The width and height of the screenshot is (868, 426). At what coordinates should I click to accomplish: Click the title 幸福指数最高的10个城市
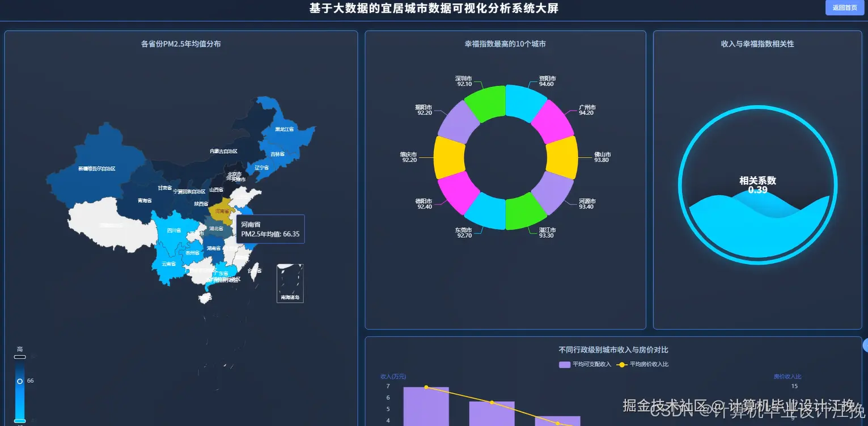(505, 44)
